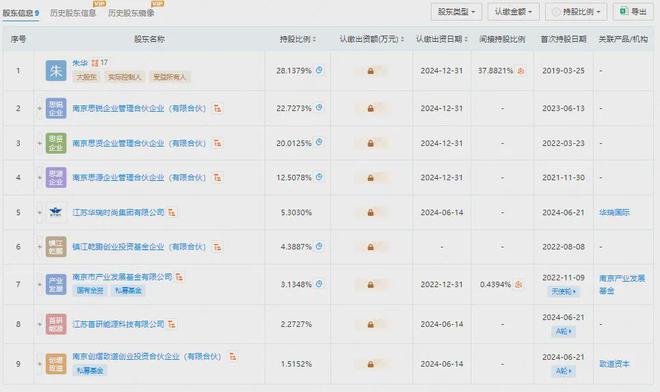Expand A轮 tag in 江苏首研能源 row
Viewport: 660px width, 392px height.
[563, 331]
